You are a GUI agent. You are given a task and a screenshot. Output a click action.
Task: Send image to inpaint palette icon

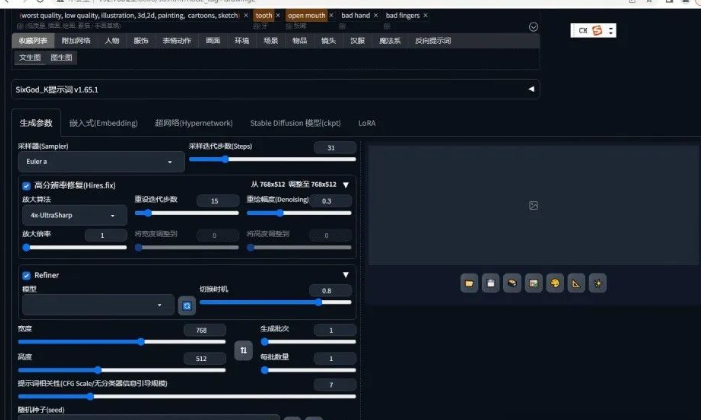pyautogui.click(x=555, y=283)
